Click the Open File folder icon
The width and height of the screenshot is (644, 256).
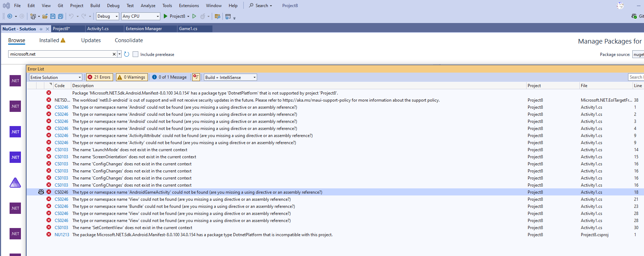point(45,16)
